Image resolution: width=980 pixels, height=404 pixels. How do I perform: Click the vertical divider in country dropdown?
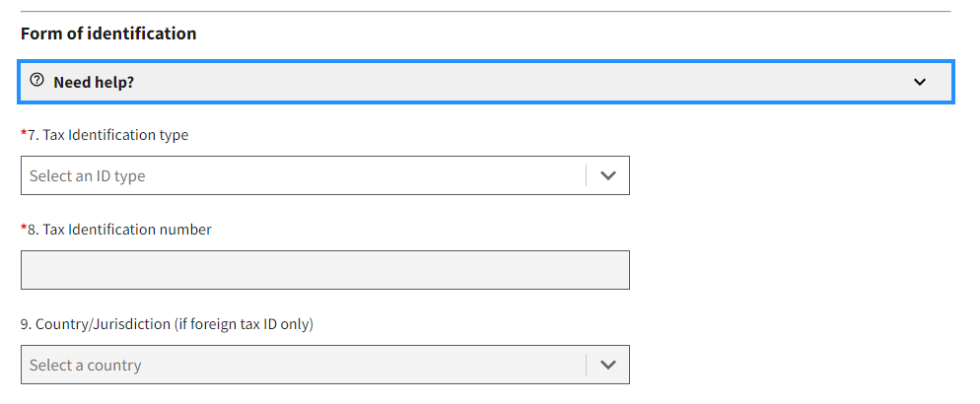587,365
